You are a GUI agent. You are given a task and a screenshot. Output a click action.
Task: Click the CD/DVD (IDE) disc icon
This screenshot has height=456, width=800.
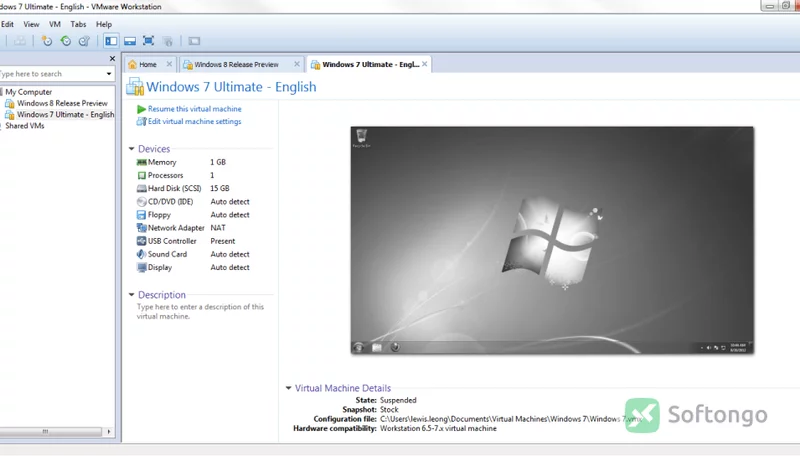141,202
